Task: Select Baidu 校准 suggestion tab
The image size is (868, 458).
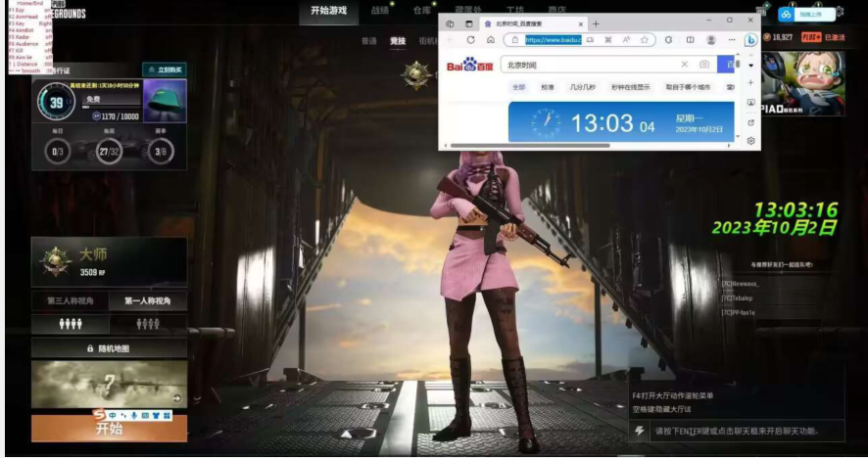Action: (548, 87)
